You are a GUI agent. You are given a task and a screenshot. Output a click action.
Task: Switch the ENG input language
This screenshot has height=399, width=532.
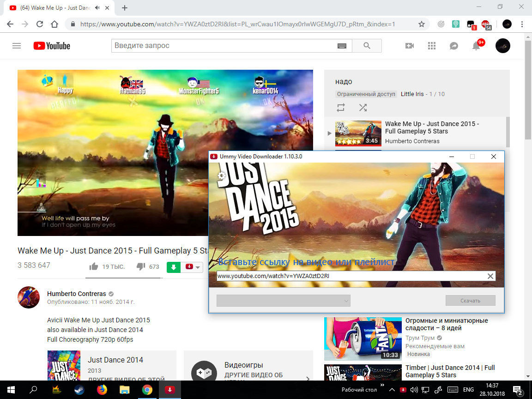tap(468, 389)
